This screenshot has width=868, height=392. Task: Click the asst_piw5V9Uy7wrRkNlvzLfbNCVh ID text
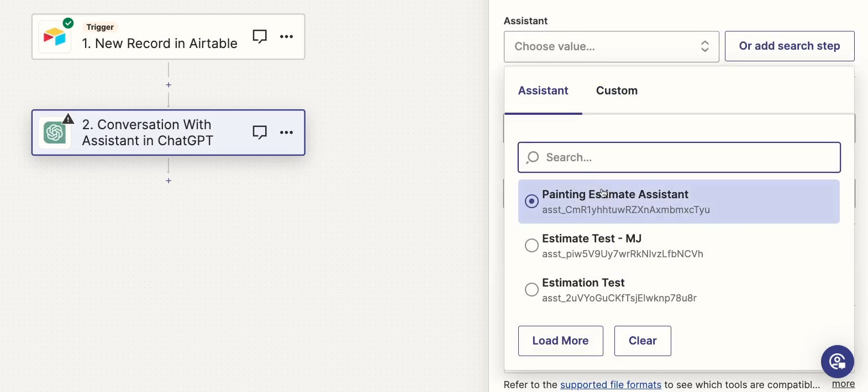(623, 254)
